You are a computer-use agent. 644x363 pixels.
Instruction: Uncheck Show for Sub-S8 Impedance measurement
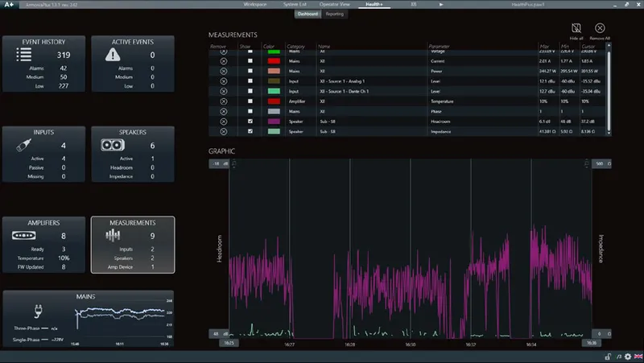point(250,131)
